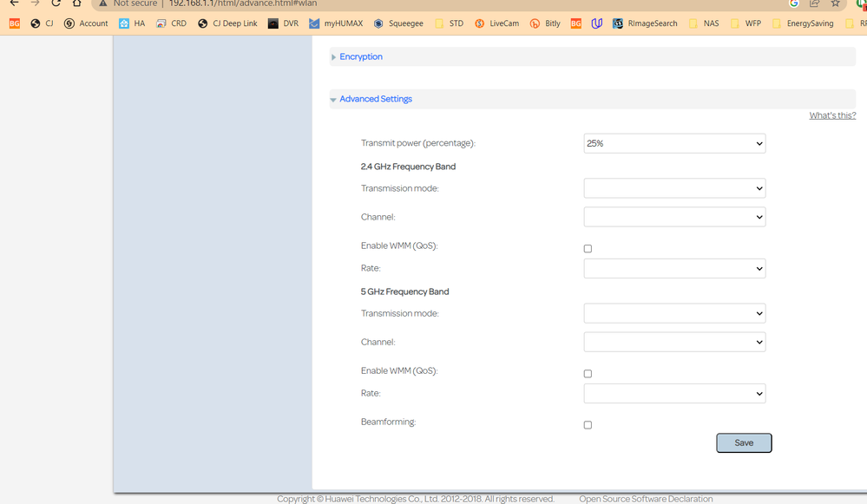
Task: Open the Transmit power percentage dropdown
Action: pyautogui.click(x=674, y=143)
